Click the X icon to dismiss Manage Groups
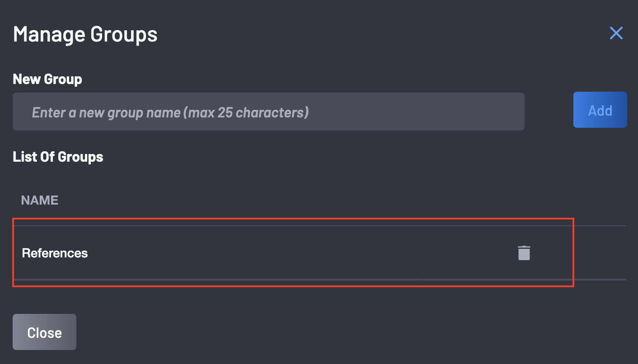 (616, 33)
